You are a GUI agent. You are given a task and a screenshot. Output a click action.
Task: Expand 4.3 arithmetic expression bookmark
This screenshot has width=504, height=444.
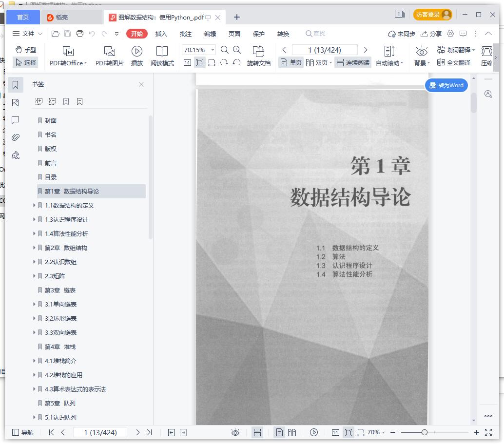34,389
